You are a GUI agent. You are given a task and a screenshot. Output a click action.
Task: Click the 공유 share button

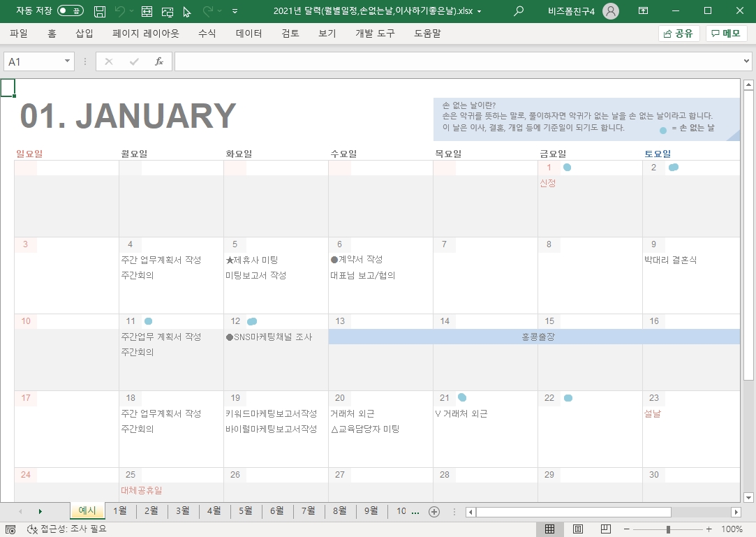(x=679, y=34)
